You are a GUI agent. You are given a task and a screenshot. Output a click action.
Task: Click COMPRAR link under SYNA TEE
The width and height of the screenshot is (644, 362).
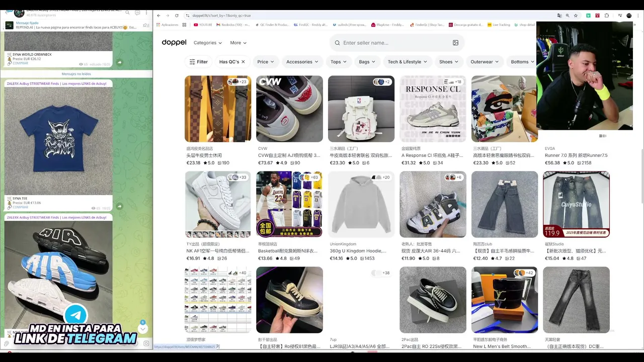click(x=20, y=207)
